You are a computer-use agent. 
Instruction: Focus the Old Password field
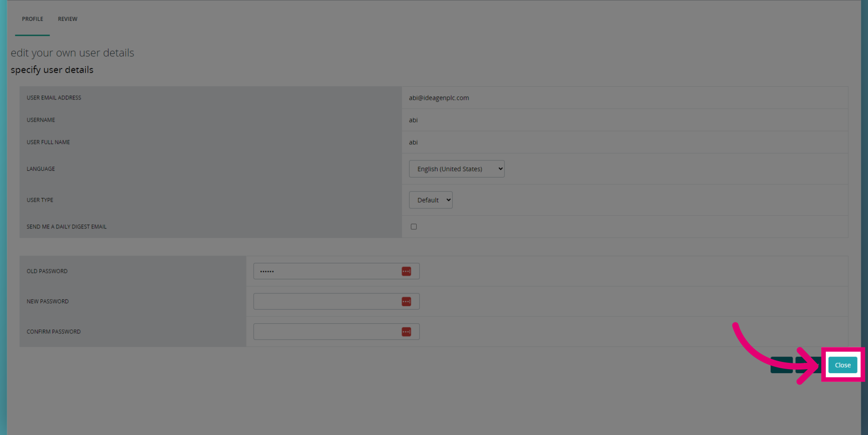(336, 271)
